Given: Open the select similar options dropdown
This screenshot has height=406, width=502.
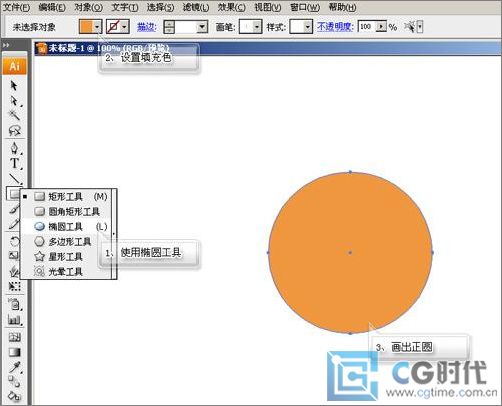Looking at the screenshot, I should [420, 27].
